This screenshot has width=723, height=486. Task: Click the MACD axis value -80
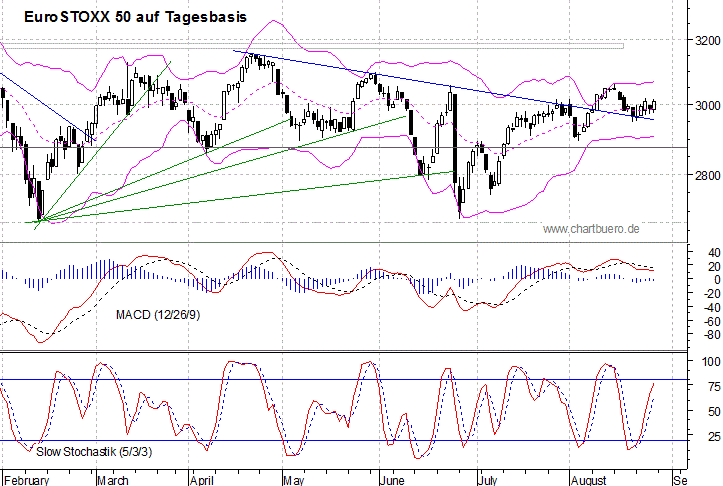(x=711, y=335)
